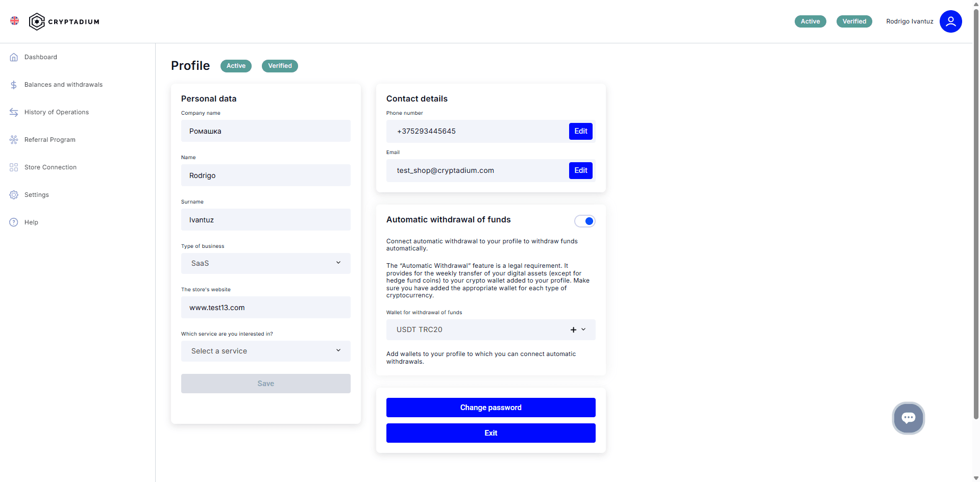The image size is (980, 482).
Task: Click the Dashboard home icon
Action: point(14,57)
